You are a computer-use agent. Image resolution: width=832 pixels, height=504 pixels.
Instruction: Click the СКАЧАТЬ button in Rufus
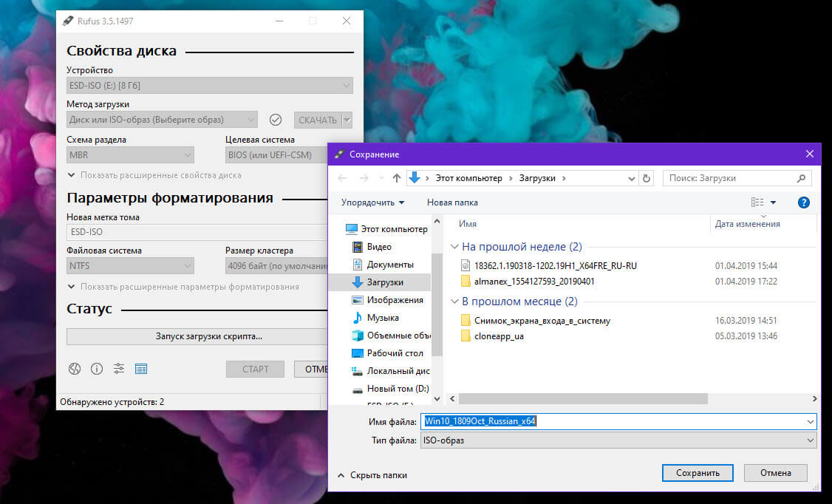[x=317, y=120]
